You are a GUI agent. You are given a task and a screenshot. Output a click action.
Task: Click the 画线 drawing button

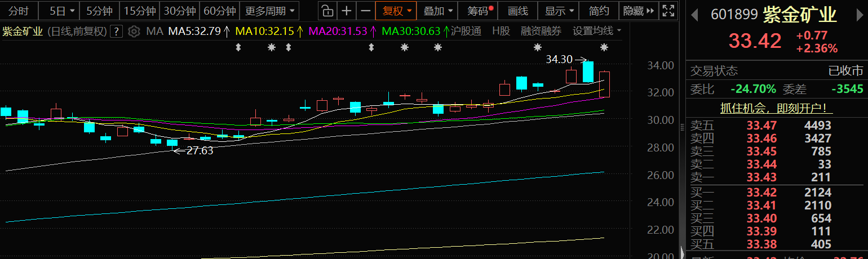[517, 11]
